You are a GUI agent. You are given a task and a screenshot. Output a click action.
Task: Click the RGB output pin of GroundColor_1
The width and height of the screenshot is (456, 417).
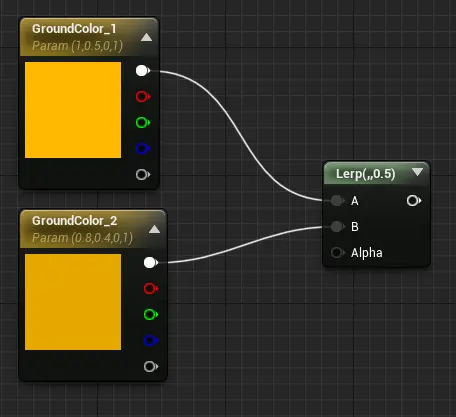(143, 71)
